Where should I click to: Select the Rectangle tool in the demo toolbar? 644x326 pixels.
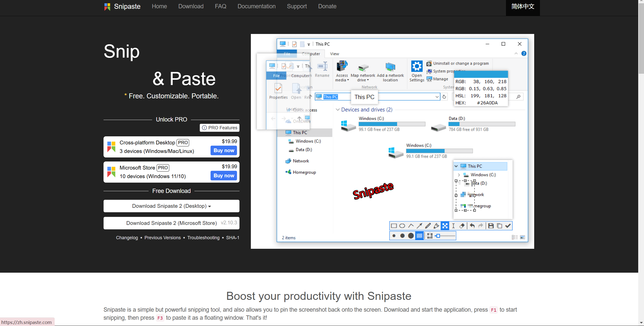click(394, 226)
